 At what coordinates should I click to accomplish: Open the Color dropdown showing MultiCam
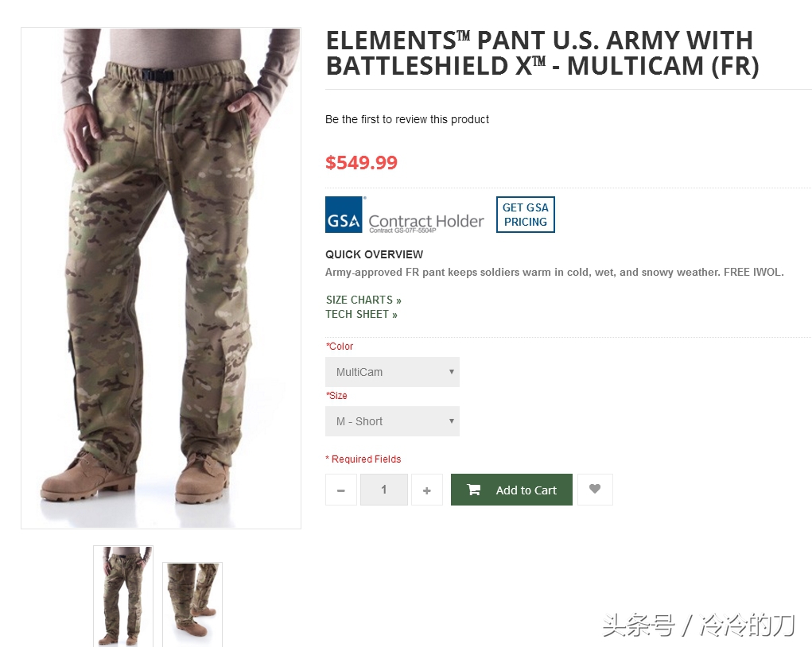pyautogui.click(x=392, y=372)
